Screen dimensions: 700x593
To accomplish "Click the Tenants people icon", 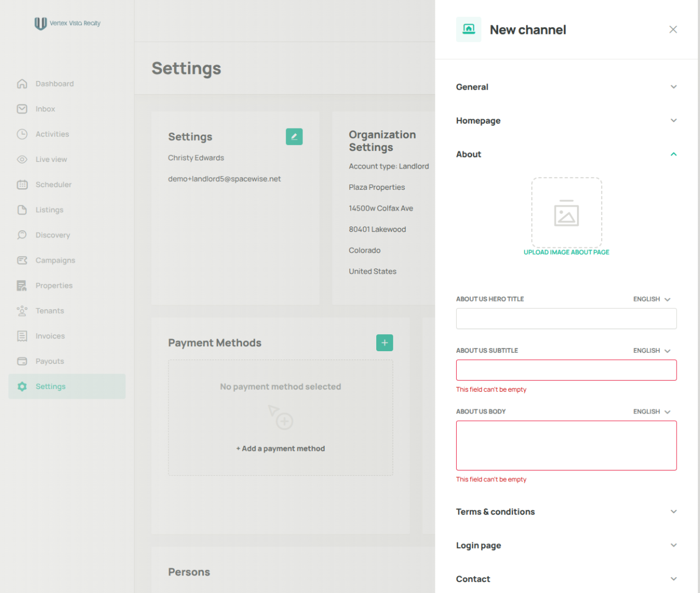I will coord(22,311).
